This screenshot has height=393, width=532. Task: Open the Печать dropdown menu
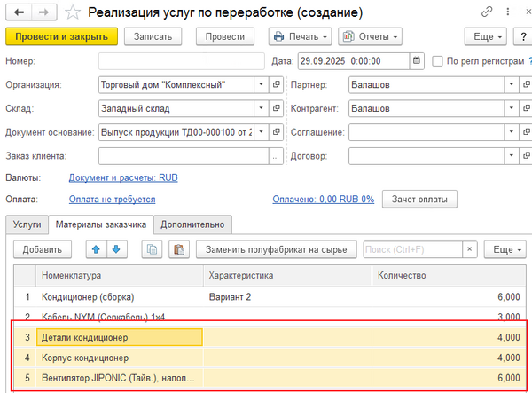(301, 36)
